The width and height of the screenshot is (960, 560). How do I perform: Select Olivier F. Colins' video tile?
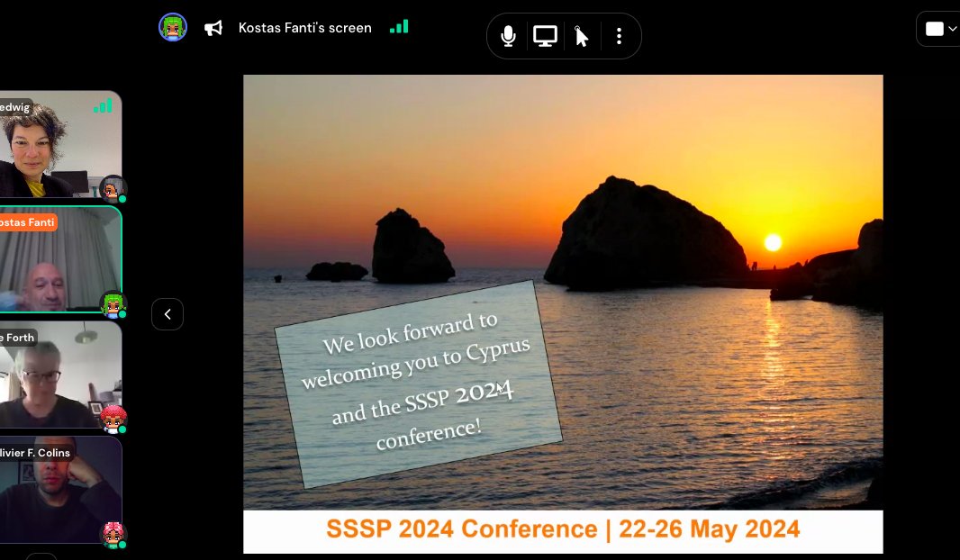point(60,490)
